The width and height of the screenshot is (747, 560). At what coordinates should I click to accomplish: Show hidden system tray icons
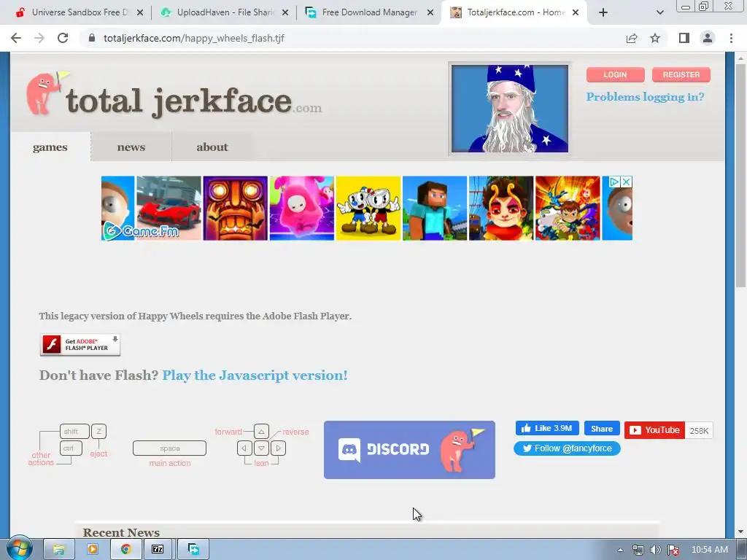tap(620, 550)
